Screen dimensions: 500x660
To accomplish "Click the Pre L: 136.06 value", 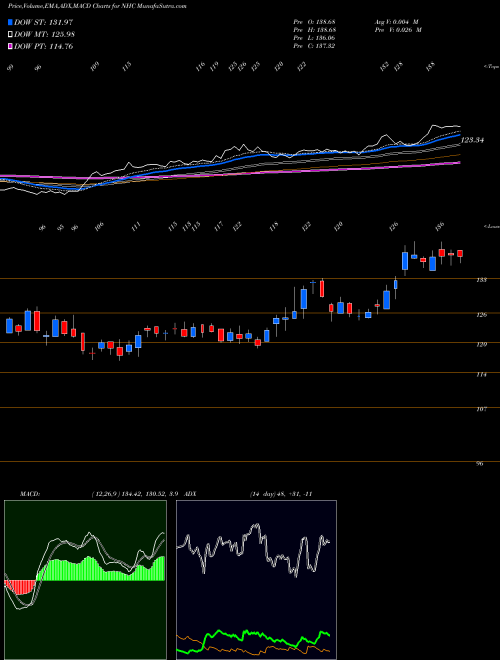I will pyautogui.click(x=314, y=38).
